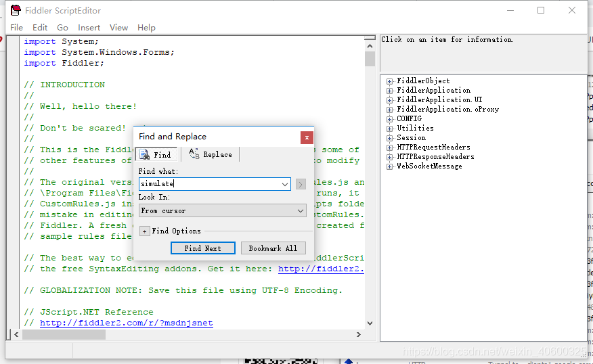Click the Find Next button
593x364 pixels.
pos(202,248)
